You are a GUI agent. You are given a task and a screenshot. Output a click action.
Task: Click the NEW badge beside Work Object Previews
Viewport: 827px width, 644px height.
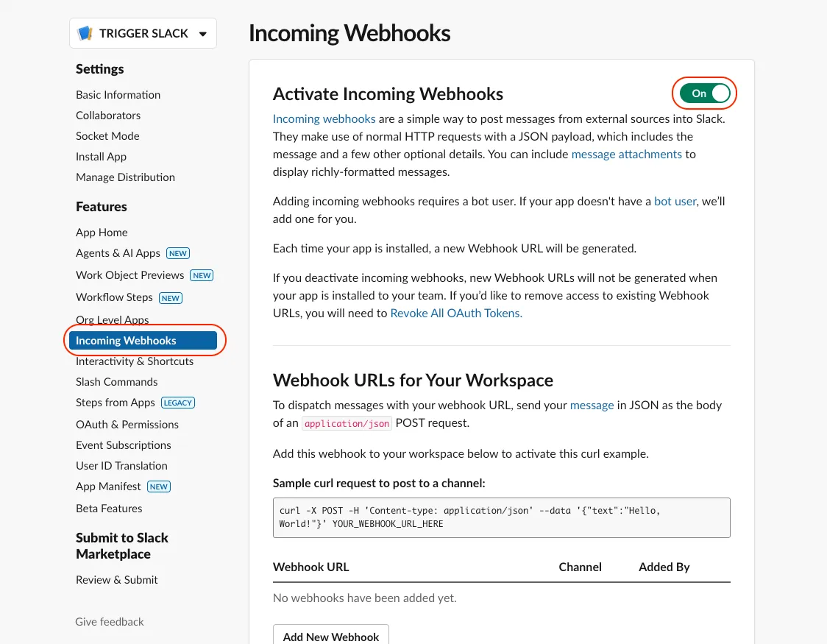(202, 275)
